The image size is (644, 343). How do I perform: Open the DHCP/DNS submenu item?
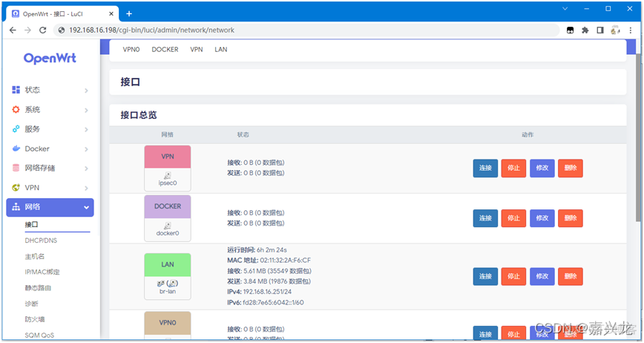pyautogui.click(x=41, y=241)
